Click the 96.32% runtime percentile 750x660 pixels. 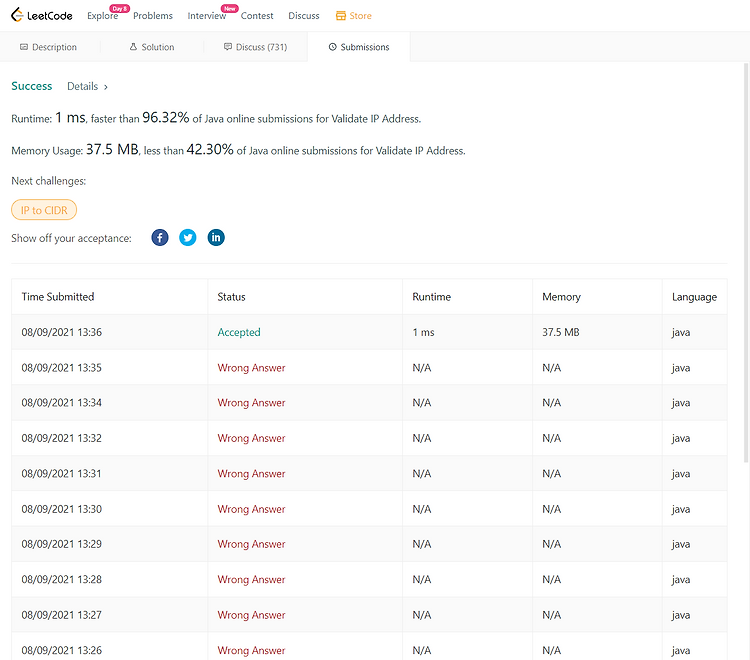[x=165, y=118]
